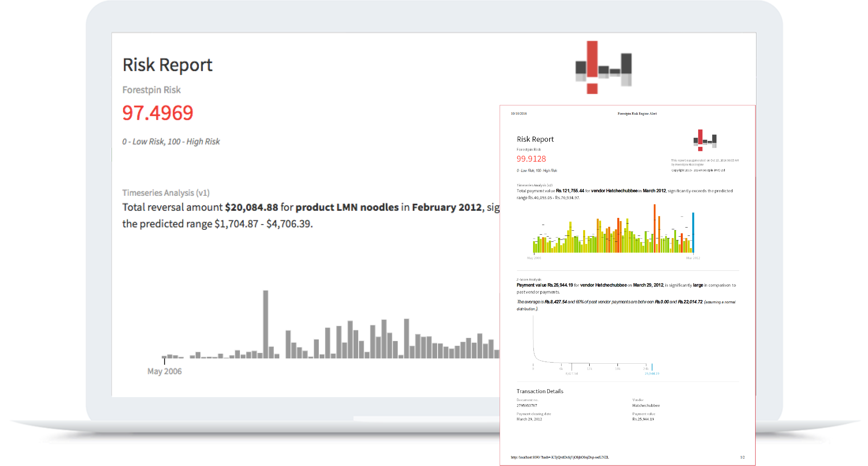Click the red 99.9128 risk score
The height and width of the screenshot is (466, 868).
pos(531,159)
